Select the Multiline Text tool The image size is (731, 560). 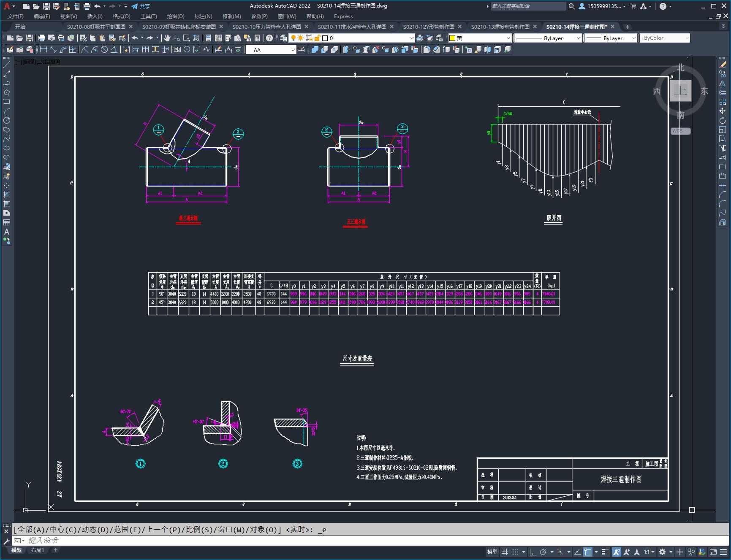(x=7, y=232)
